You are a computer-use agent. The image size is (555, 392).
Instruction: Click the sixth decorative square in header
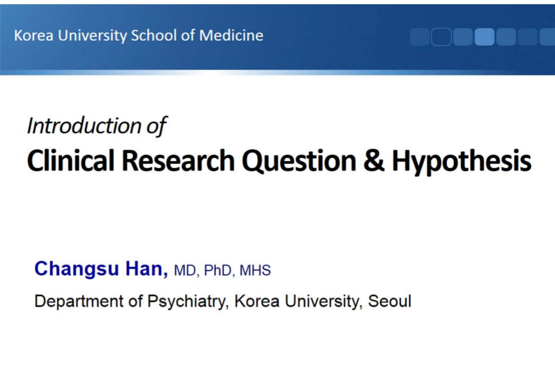click(x=527, y=37)
